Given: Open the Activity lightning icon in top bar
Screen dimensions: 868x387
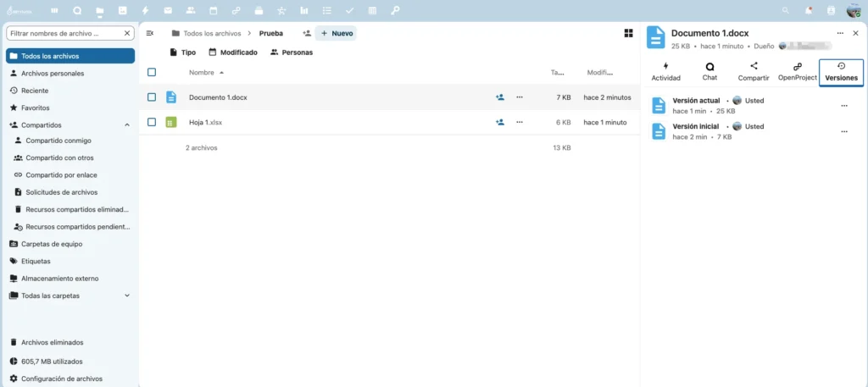Looking at the screenshot, I should tap(145, 10).
